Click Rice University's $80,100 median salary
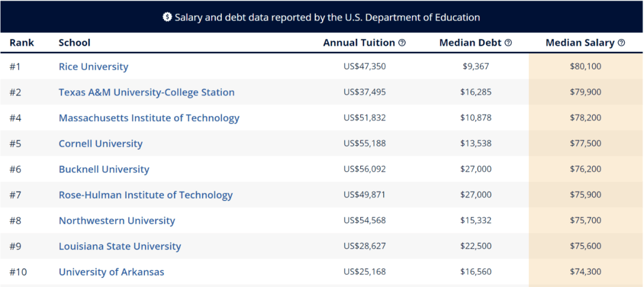 tap(586, 66)
